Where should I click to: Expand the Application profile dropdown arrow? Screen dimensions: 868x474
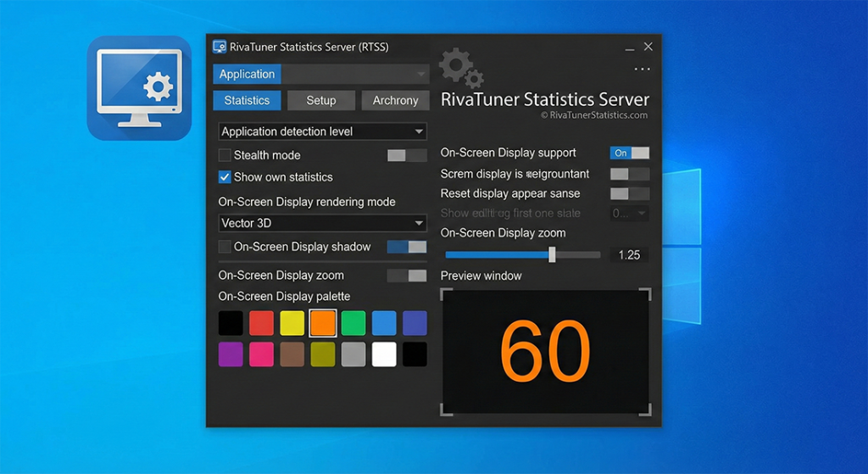coord(421,75)
